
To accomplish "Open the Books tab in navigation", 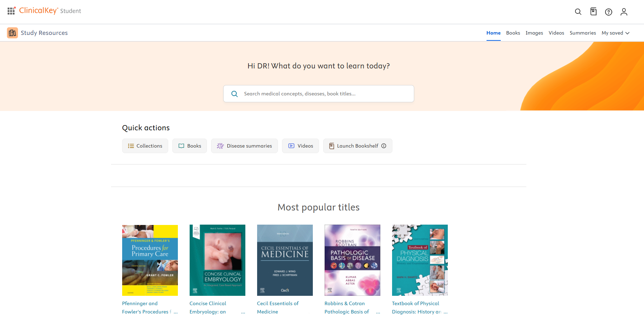I will coord(513,33).
